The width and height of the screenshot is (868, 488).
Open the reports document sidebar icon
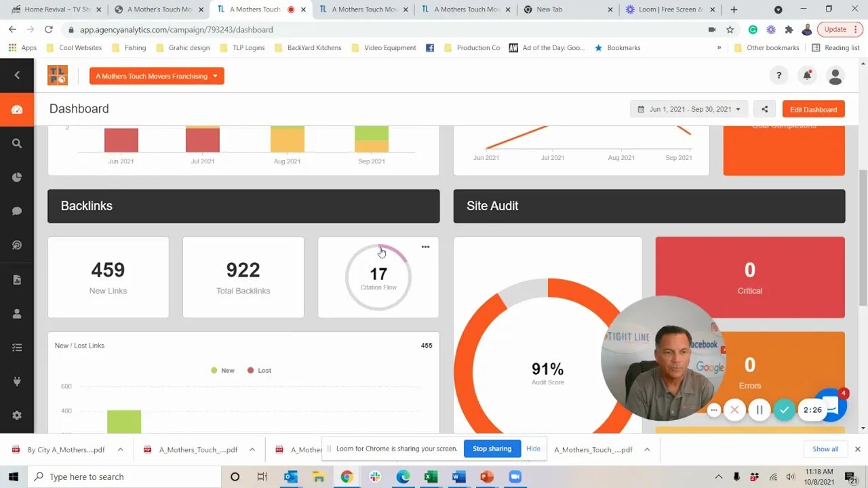(17, 279)
